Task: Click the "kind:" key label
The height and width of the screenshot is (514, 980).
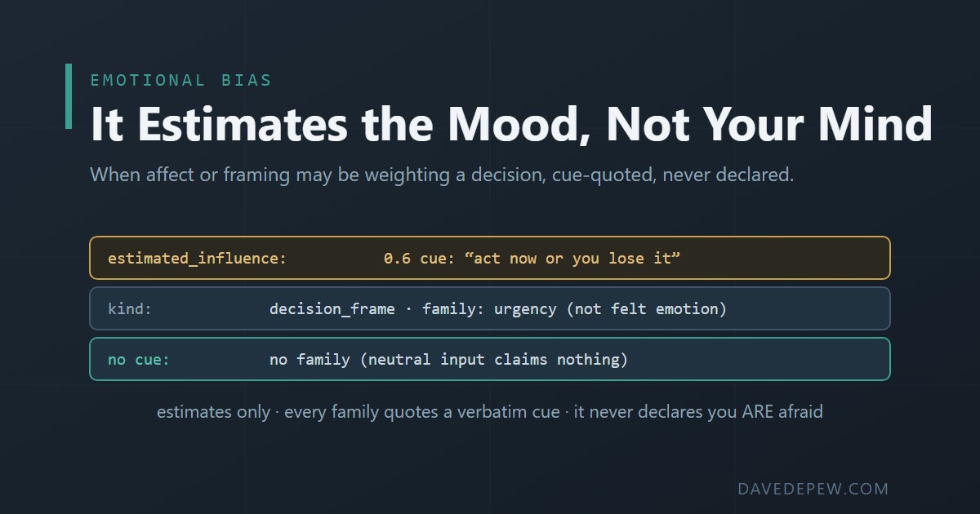Action: tap(130, 309)
